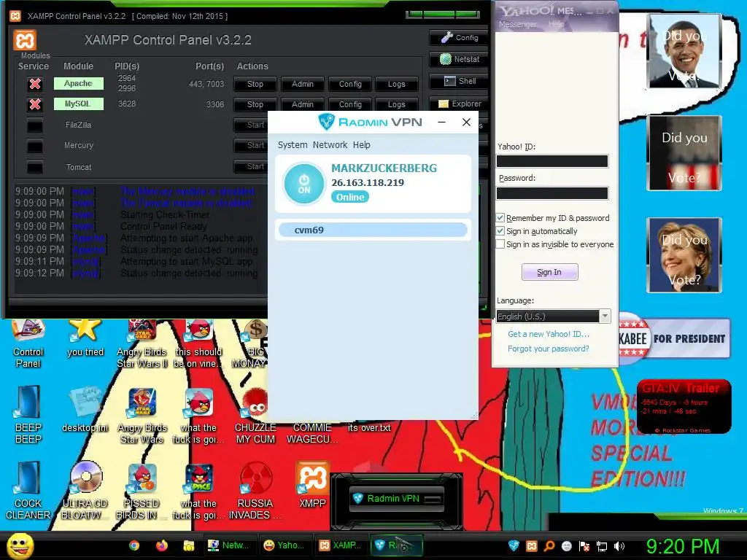The height and width of the screenshot is (560, 747).
Task: Click the volume speaker tray icon
Action: 619,546
